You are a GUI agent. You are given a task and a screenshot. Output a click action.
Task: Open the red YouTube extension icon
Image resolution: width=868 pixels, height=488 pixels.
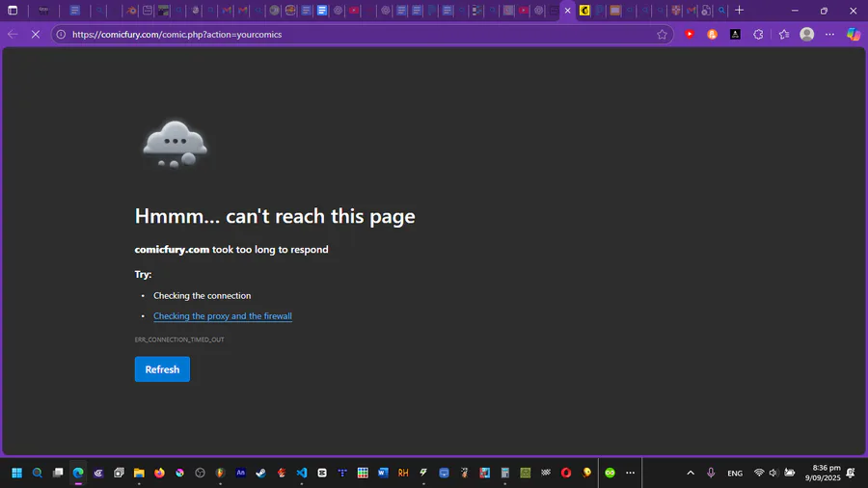pos(690,35)
